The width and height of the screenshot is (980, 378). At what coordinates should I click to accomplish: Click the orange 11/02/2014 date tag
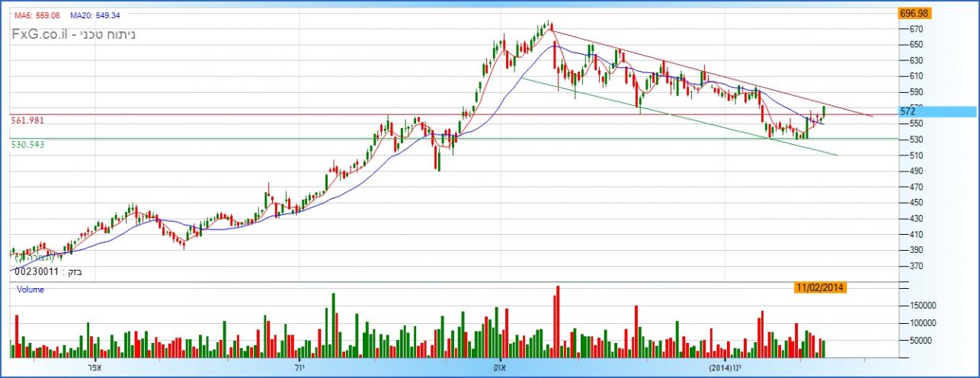(x=820, y=287)
